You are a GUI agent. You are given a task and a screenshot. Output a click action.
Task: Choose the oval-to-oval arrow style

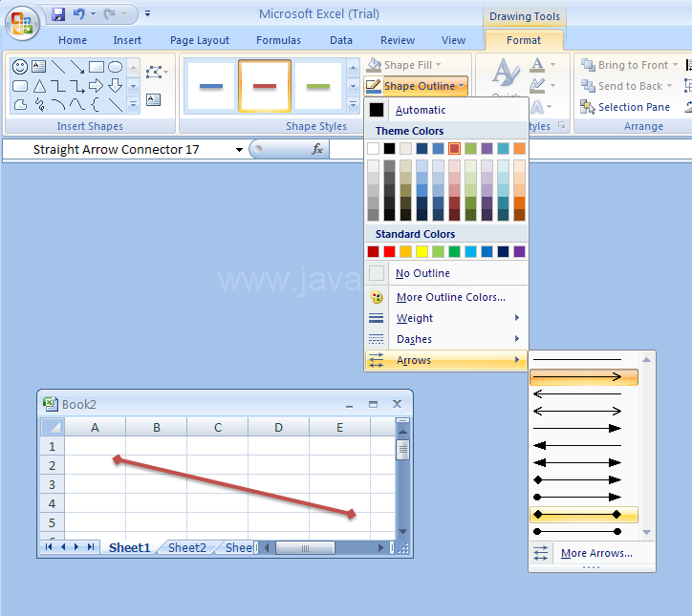583,531
